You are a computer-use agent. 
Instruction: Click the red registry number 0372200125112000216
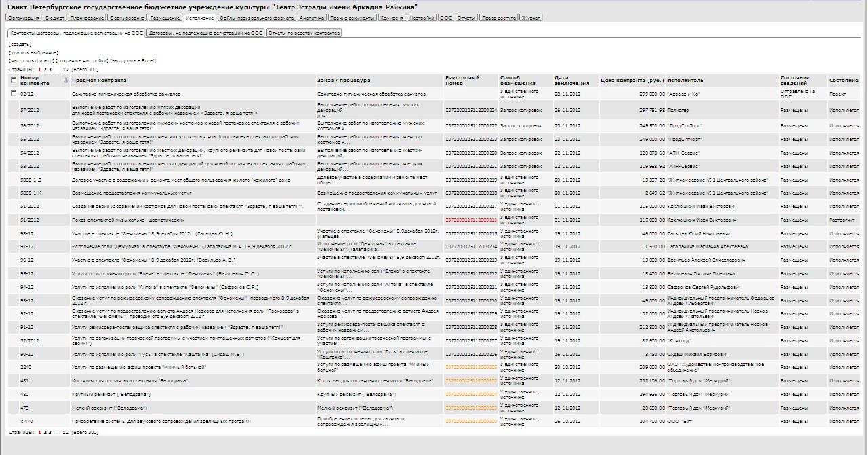471,220
